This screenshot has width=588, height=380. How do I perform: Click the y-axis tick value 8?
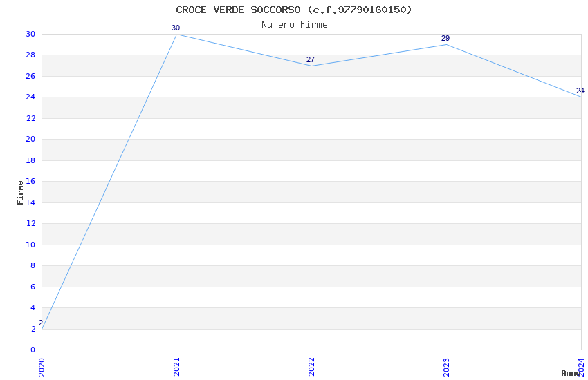click(33, 265)
